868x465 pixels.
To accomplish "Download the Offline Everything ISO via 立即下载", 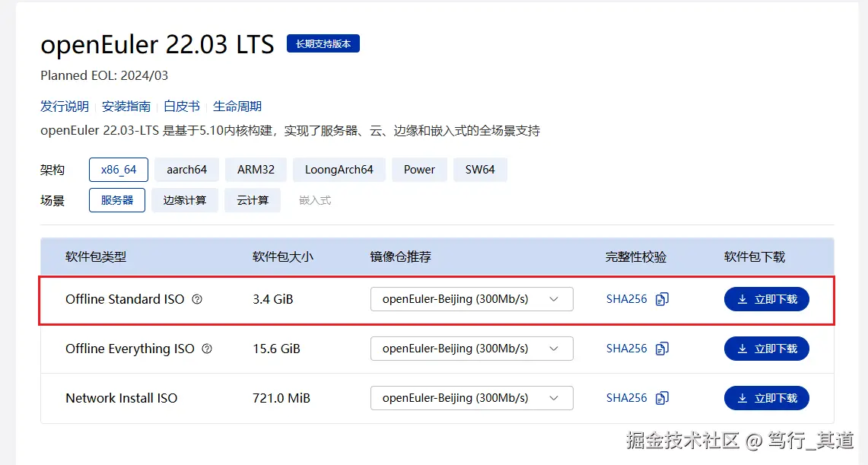I will click(x=767, y=349).
